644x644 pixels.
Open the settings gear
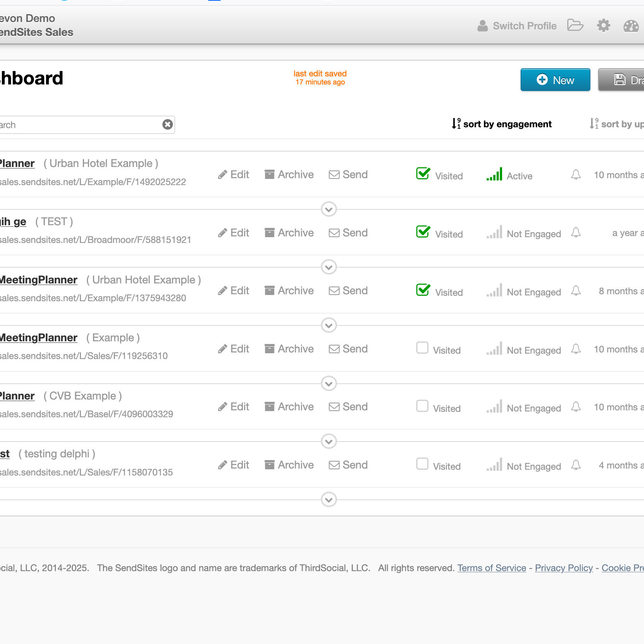pyautogui.click(x=604, y=25)
